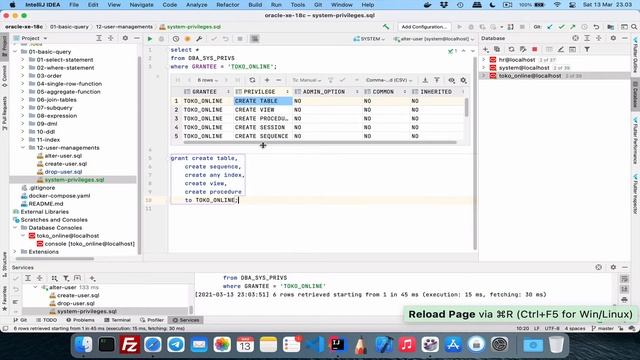
Task: Build project hammer icon
Action: (x=386, y=27)
